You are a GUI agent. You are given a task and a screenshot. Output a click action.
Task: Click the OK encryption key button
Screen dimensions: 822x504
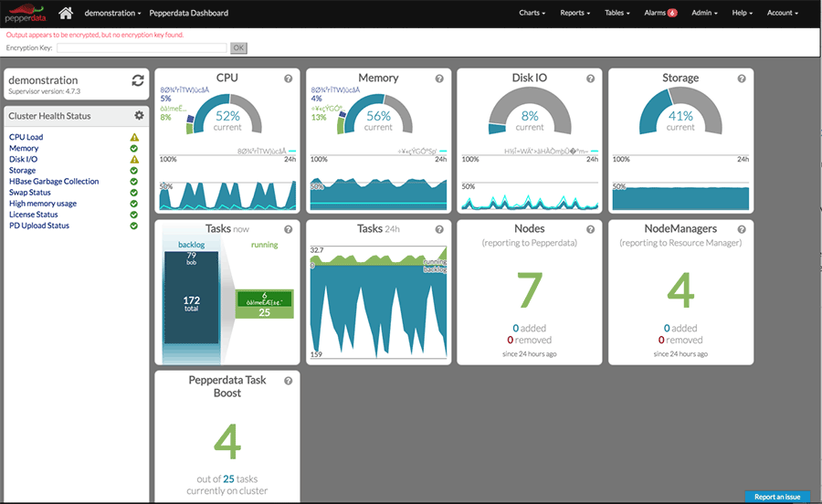click(238, 47)
